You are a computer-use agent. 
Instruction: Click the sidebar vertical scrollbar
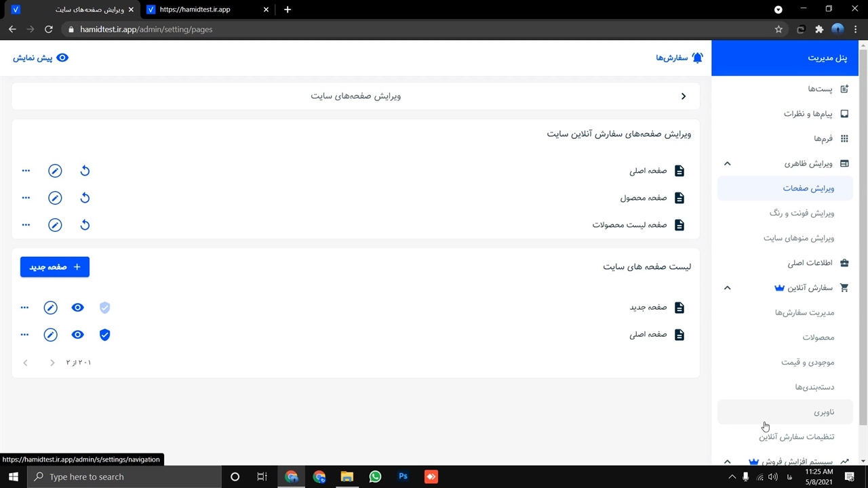[863, 237]
